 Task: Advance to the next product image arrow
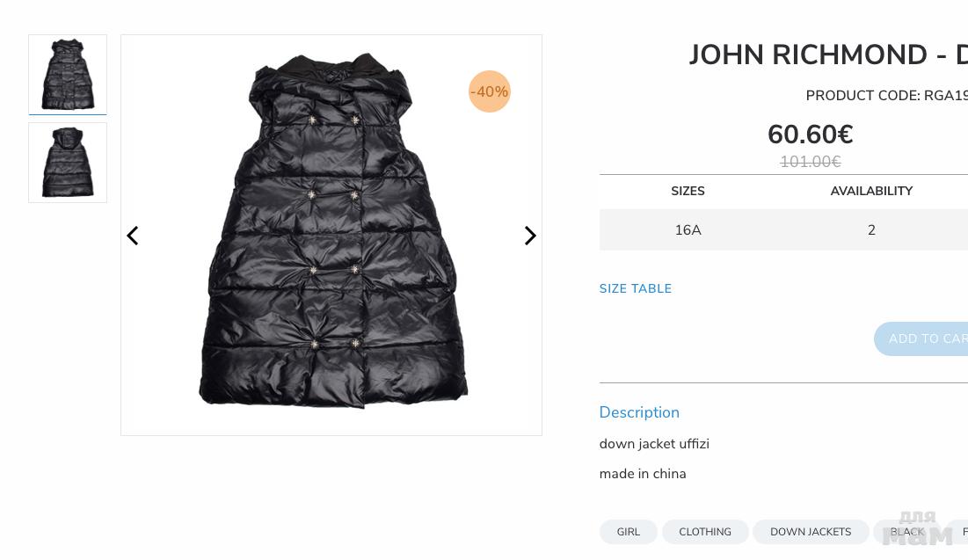(x=529, y=236)
